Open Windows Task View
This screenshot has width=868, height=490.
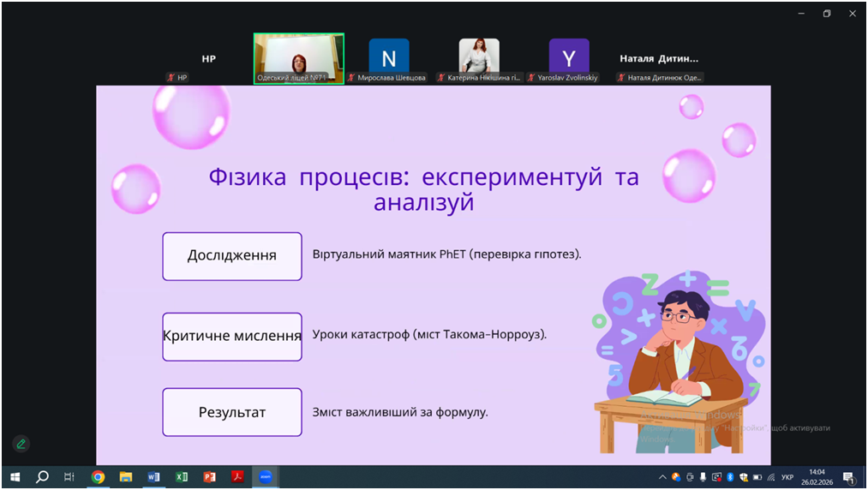click(x=69, y=477)
